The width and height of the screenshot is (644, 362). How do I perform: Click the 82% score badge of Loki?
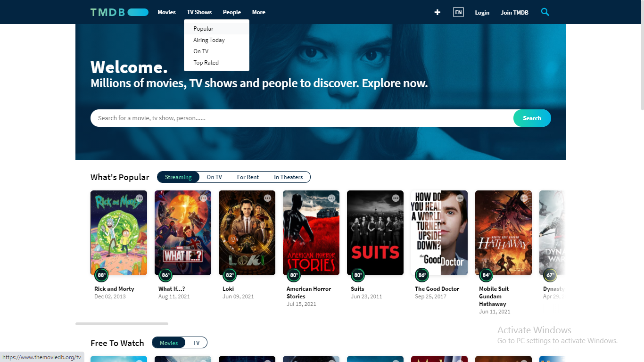pyautogui.click(x=230, y=275)
